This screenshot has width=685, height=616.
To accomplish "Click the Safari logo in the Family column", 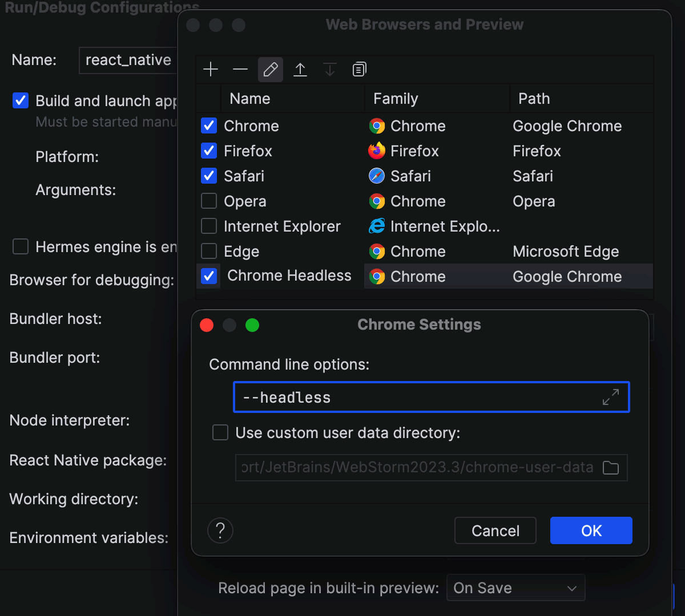I will coord(377,176).
